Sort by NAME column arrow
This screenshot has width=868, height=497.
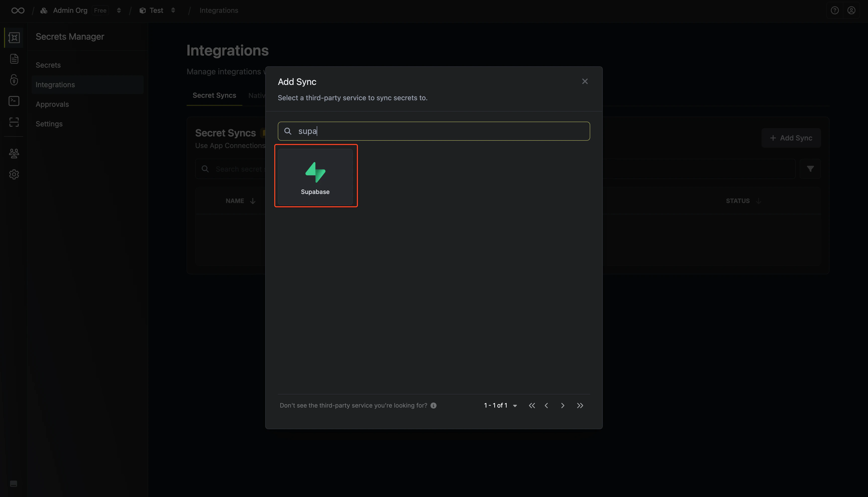click(252, 201)
